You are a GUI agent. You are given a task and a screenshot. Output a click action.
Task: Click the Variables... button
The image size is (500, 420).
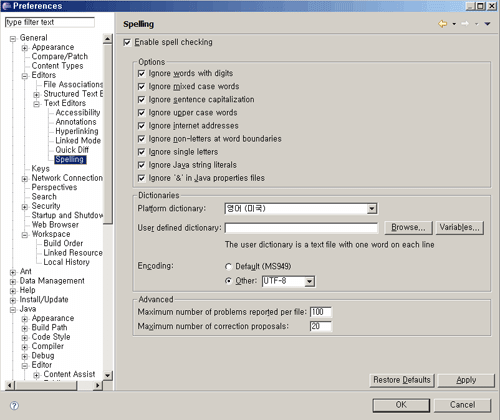(x=460, y=228)
